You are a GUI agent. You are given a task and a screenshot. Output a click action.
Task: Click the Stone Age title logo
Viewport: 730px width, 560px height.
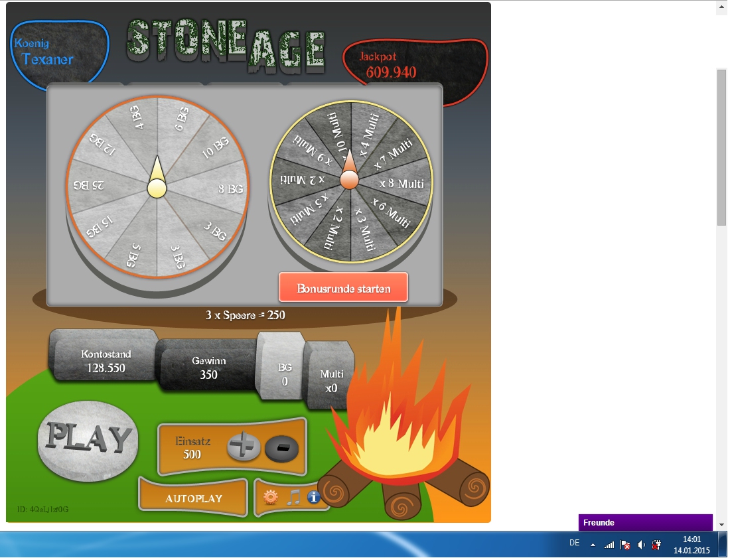pos(226,46)
